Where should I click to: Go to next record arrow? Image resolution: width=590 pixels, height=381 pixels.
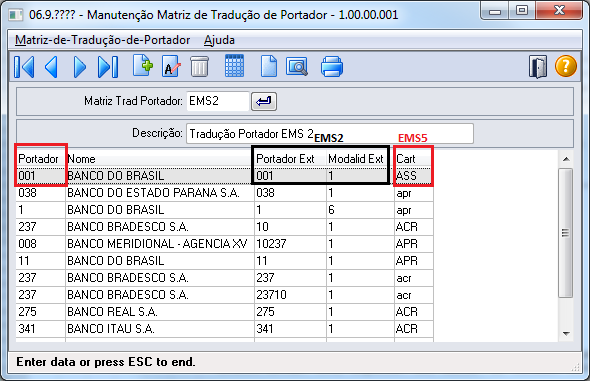coord(79,67)
